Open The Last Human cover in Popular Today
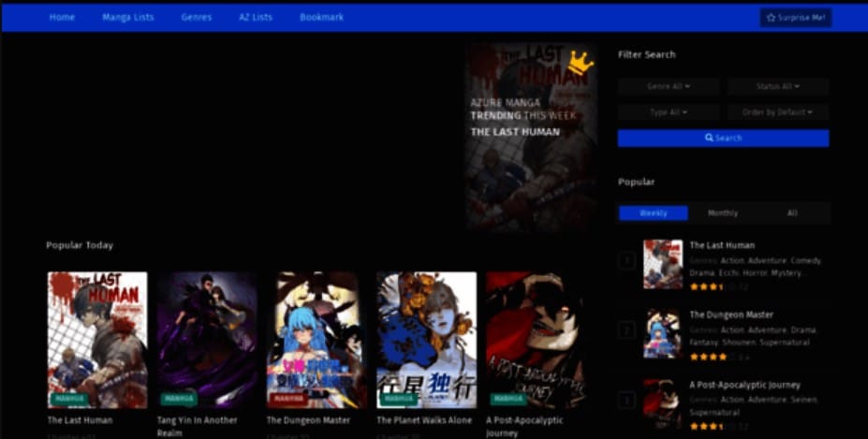This screenshot has width=868, height=439. coord(97,340)
